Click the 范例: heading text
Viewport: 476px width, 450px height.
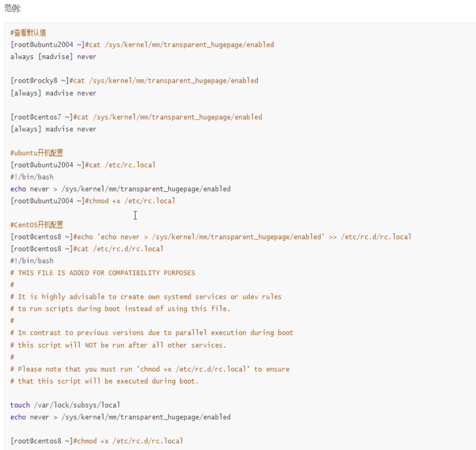pyautogui.click(x=12, y=8)
